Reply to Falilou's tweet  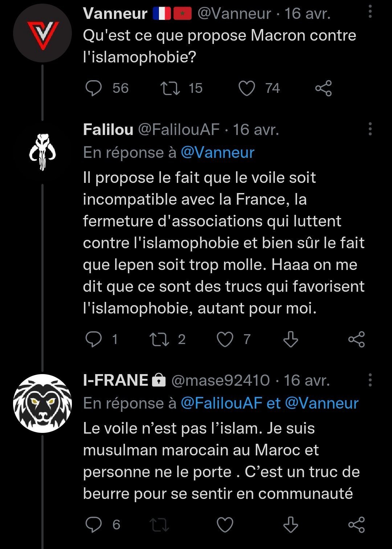[x=94, y=339]
